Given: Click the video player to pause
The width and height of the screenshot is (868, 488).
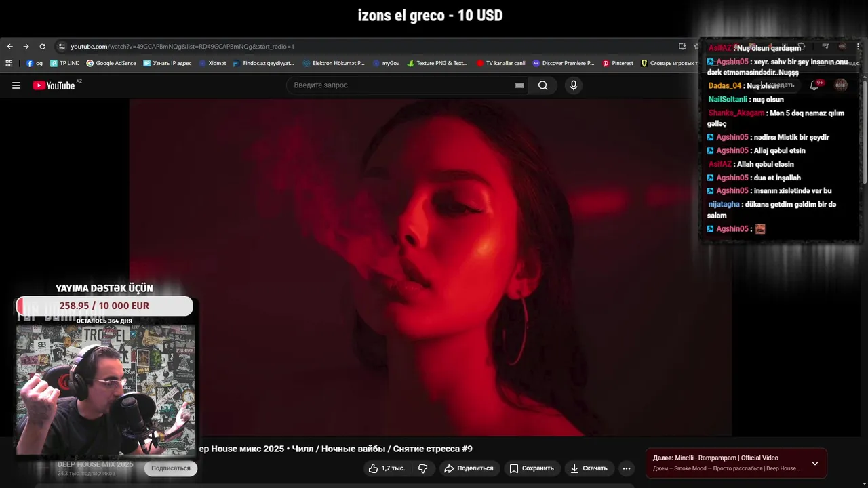Looking at the screenshot, I should point(431,267).
